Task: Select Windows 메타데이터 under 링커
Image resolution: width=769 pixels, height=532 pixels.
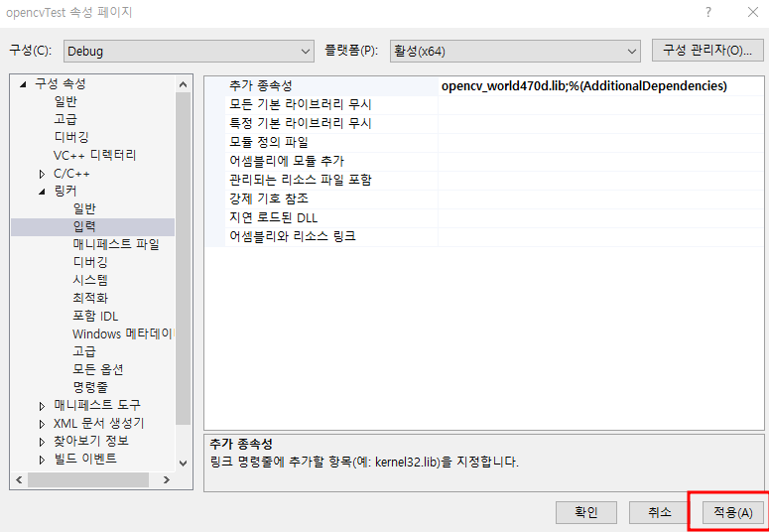Action: (124, 333)
